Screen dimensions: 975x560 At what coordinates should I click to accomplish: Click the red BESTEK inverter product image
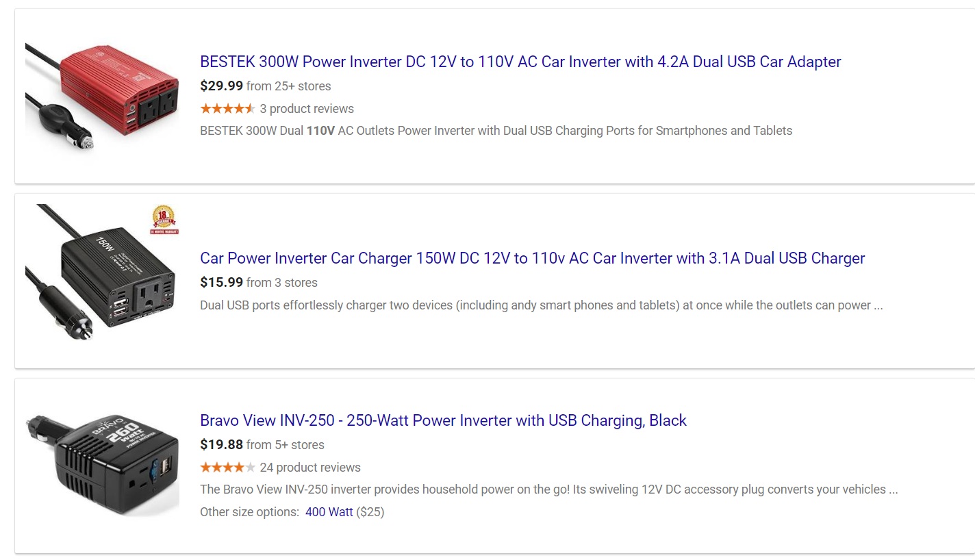[x=102, y=97]
